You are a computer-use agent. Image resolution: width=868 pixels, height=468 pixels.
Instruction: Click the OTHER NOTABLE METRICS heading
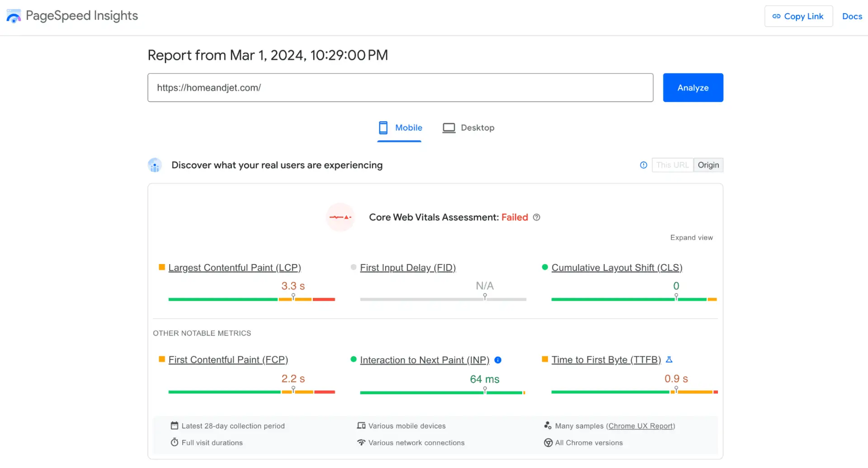click(x=202, y=333)
